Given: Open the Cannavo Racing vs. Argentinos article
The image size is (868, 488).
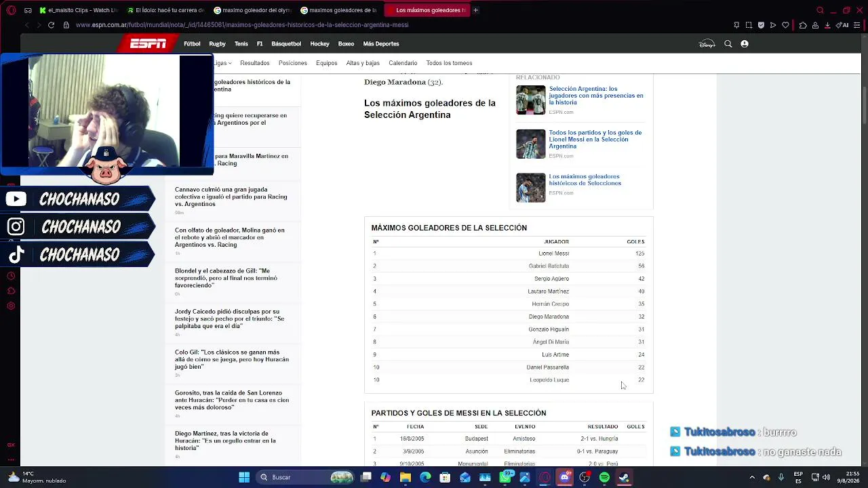Looking at the screenshot, I should [x=231, y=197].
